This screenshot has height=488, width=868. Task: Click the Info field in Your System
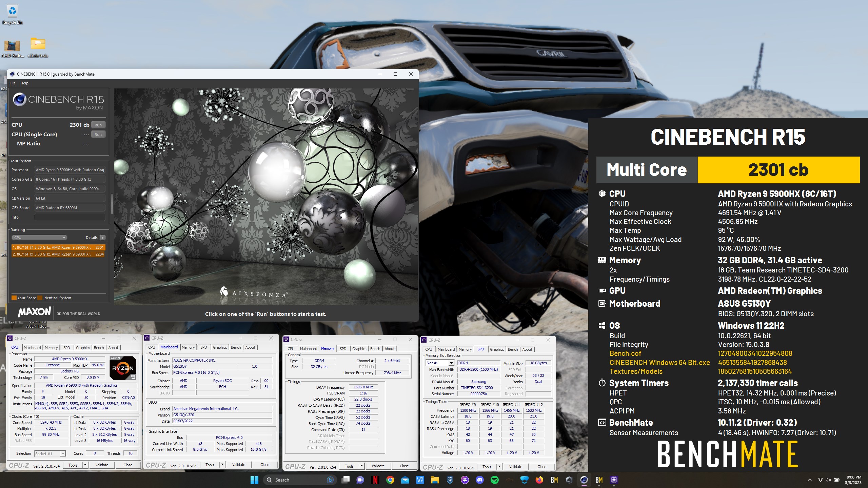coord(70,217)
